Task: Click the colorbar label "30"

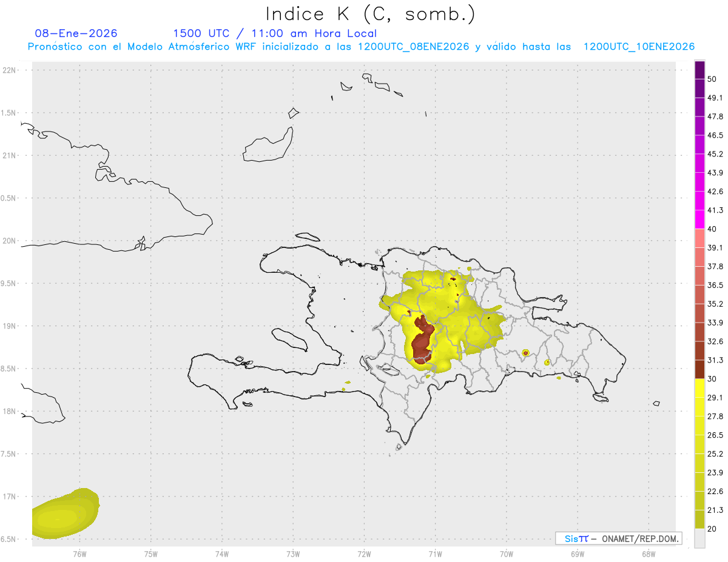Action: [712, 379]
